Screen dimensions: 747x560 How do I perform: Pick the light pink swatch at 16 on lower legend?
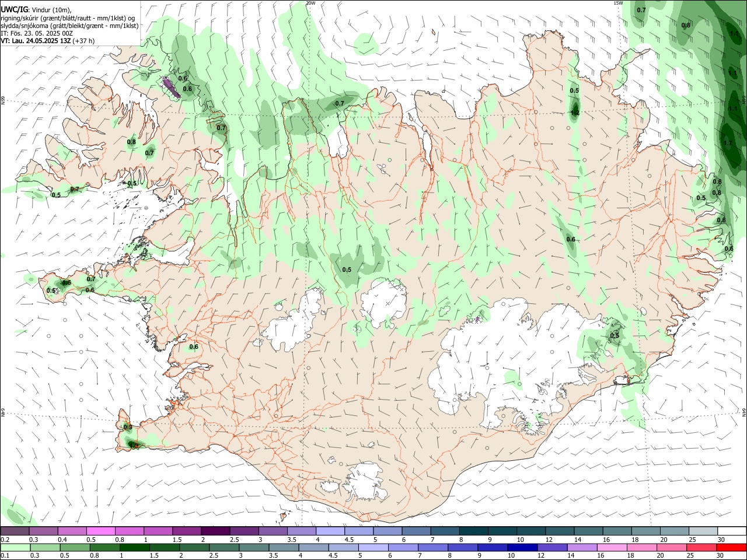612,547
